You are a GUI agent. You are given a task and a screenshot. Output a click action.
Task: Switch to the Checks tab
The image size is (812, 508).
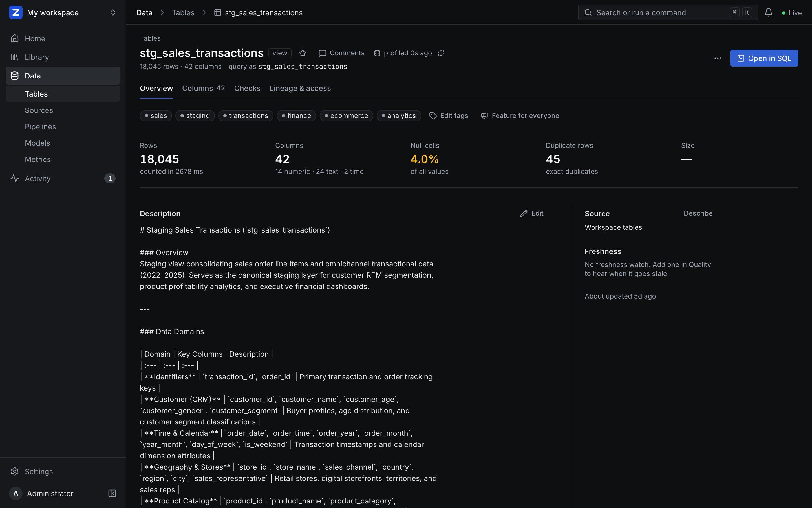click(247, 88)
